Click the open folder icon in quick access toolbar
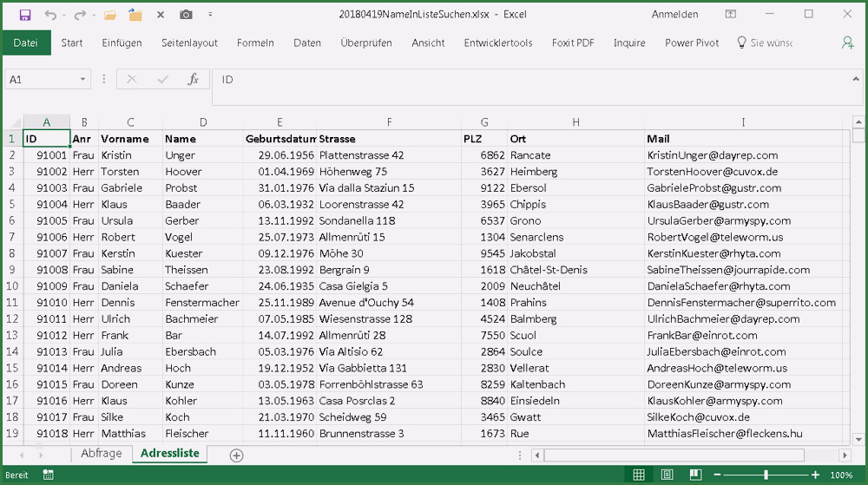This screenshot has width=868, height=485. (109, 15)
